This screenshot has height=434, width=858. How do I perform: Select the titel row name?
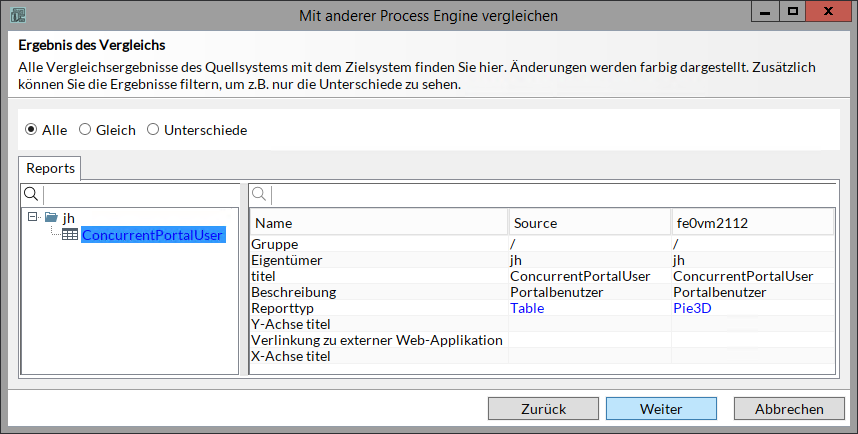click(263, 276)
